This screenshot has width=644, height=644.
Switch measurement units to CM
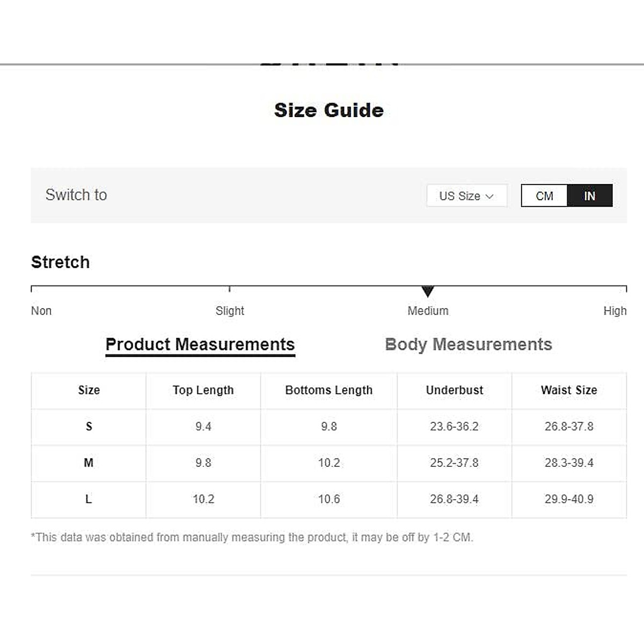pos(544,196)
